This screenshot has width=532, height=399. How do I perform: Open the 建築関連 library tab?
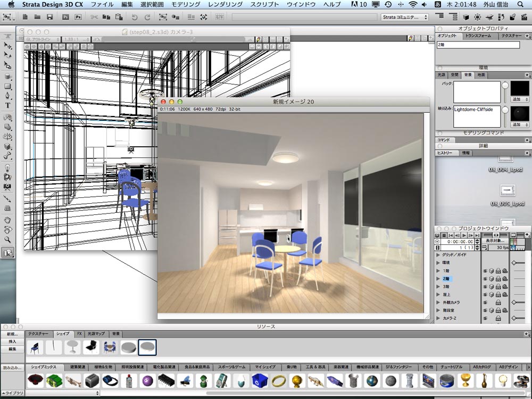click(x=78, y=367)
